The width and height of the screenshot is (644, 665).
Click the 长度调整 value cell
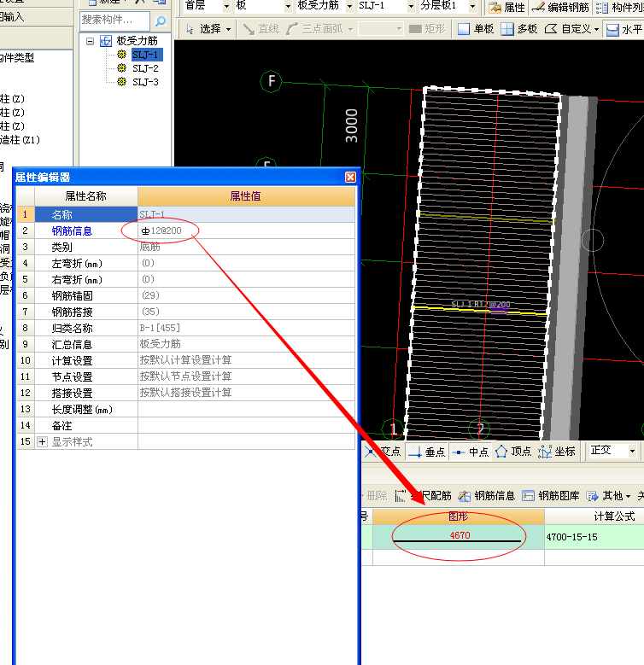(x=246, y=409)
